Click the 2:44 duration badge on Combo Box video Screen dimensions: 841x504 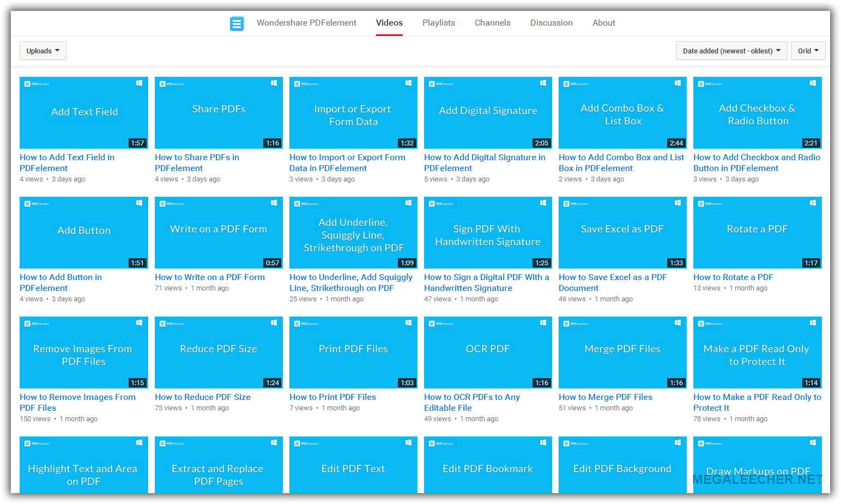pyautogui.click(x=676, y=143)
